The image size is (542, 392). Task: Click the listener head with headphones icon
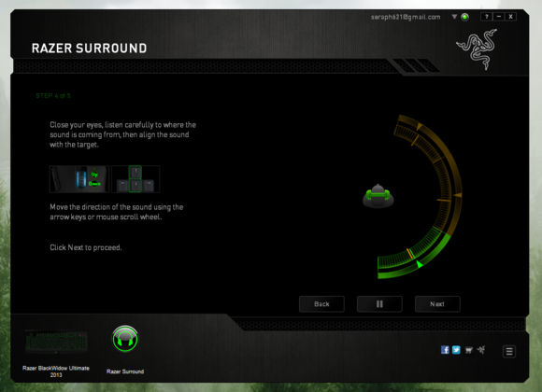coord(378,196)
